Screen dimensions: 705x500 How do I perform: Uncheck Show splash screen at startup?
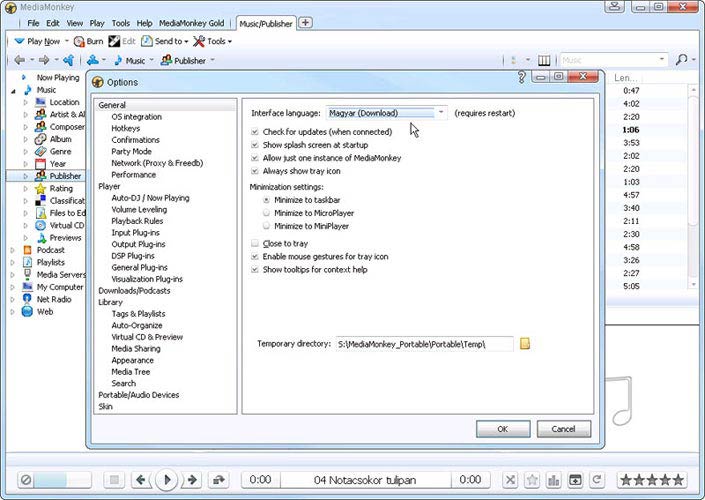[255, 145]
